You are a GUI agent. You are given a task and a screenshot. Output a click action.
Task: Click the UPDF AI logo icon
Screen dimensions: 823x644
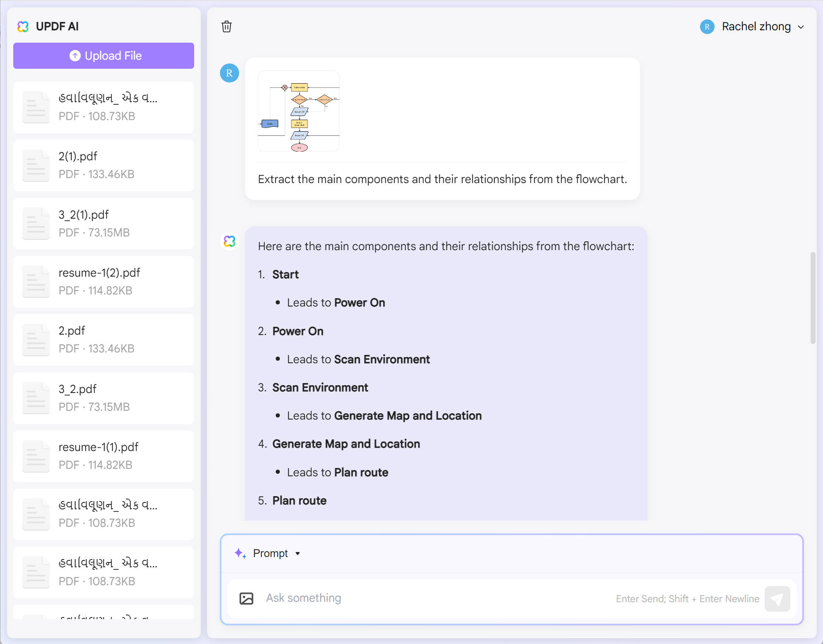[23, 27]
